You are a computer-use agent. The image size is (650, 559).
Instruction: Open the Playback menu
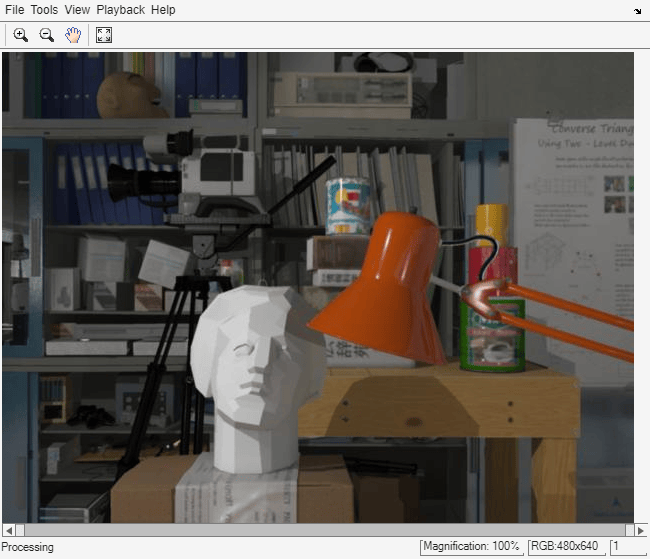121,10
